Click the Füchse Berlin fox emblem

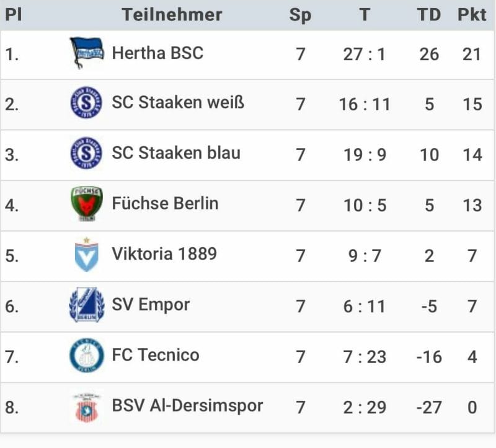point(86,203)
